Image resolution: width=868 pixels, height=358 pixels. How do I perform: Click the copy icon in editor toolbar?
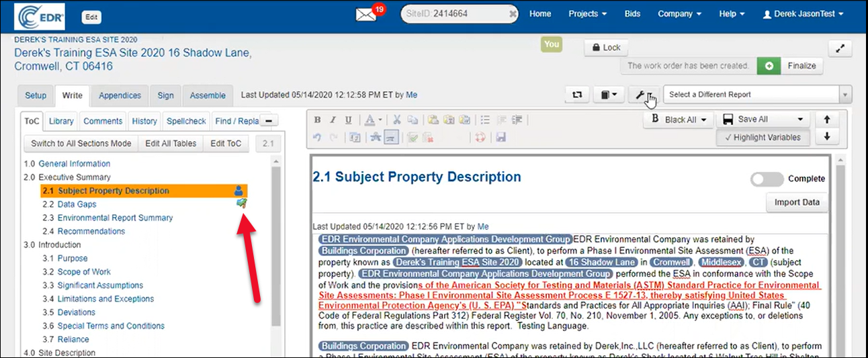tap(413, 120)
